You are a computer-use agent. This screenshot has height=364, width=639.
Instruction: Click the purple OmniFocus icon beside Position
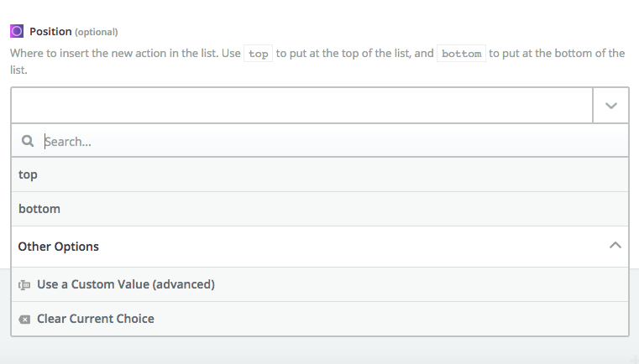pos(17,31)
